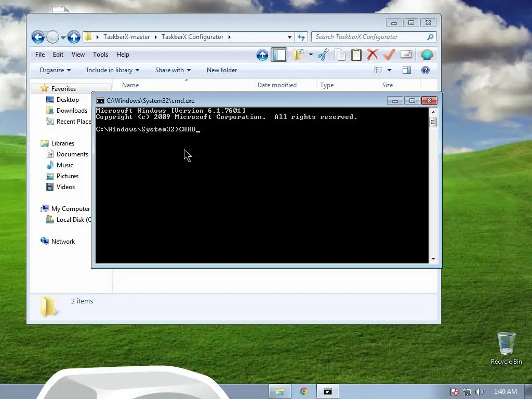
Task: Open More view options dropdown arrow
Action: click(389, 70)
